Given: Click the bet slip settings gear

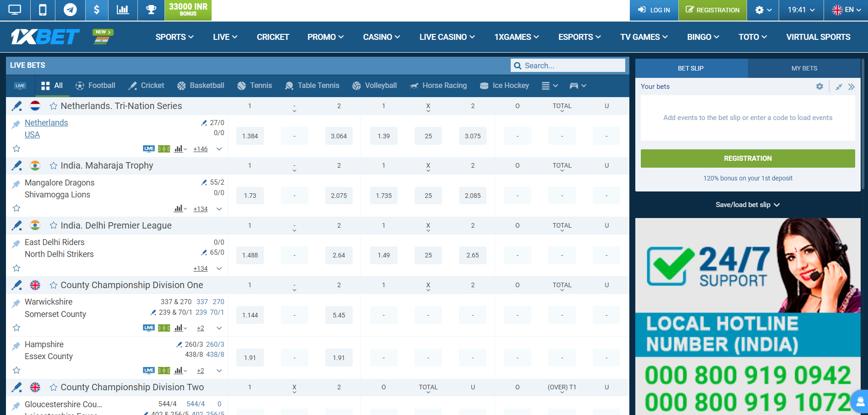Looking at the screenshot, I should 819,87.
